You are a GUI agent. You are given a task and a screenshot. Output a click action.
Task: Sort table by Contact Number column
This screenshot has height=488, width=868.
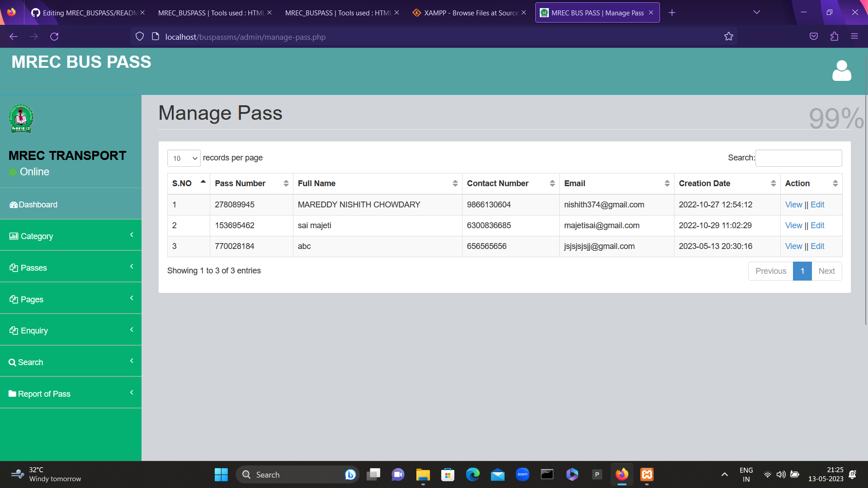[x=511, y=183]
